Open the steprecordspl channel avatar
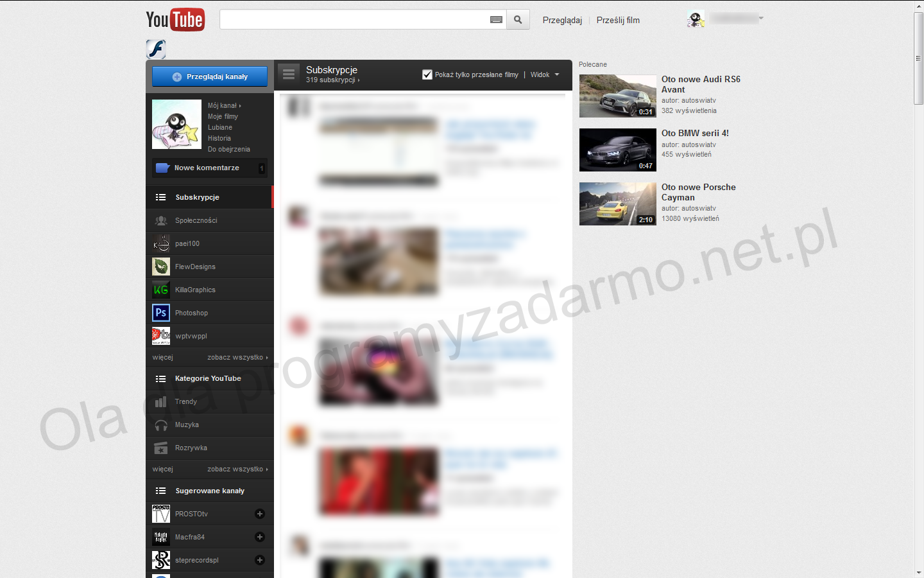 pos(161,560)
